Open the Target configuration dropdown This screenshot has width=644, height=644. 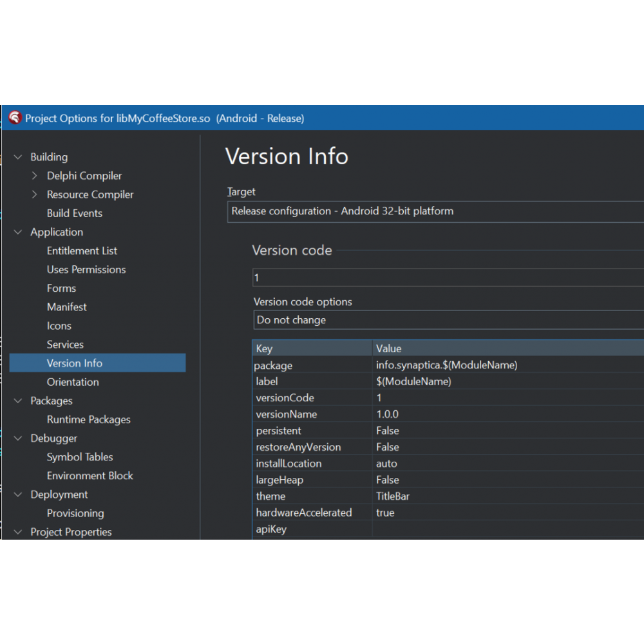coord(435,211)
